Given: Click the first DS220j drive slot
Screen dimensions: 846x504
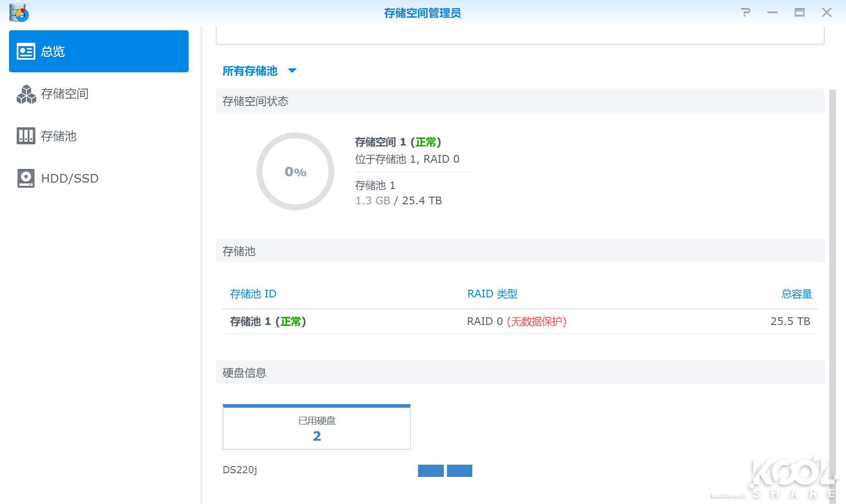Looking at the screenshot, I should [x=431, y=471].
